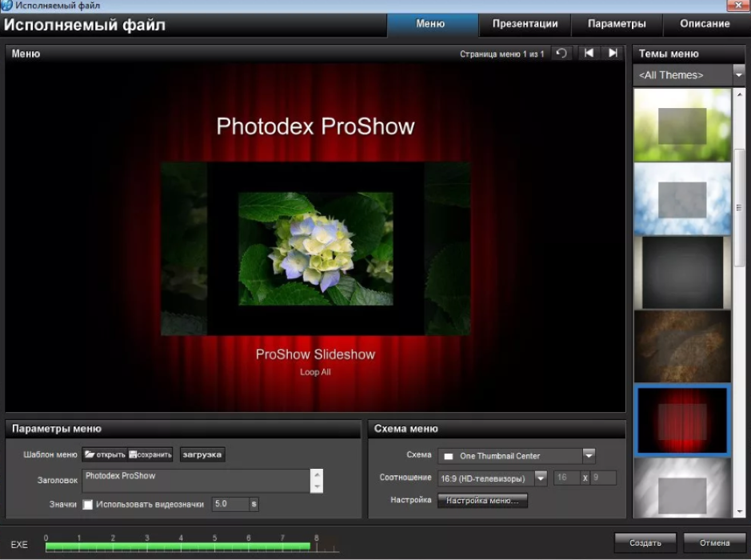Click the window title bar app icon
The height and width of the screenshot is (560, 751).
pos(6,6)
